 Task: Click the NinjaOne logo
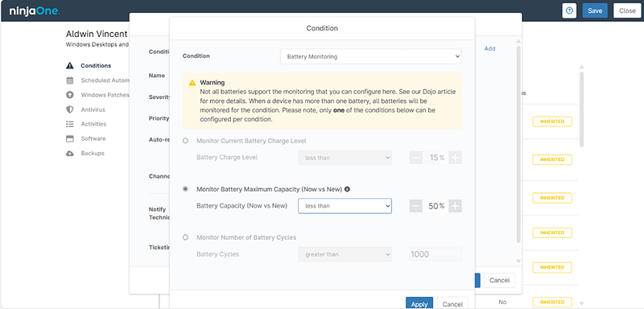point(35,10)
